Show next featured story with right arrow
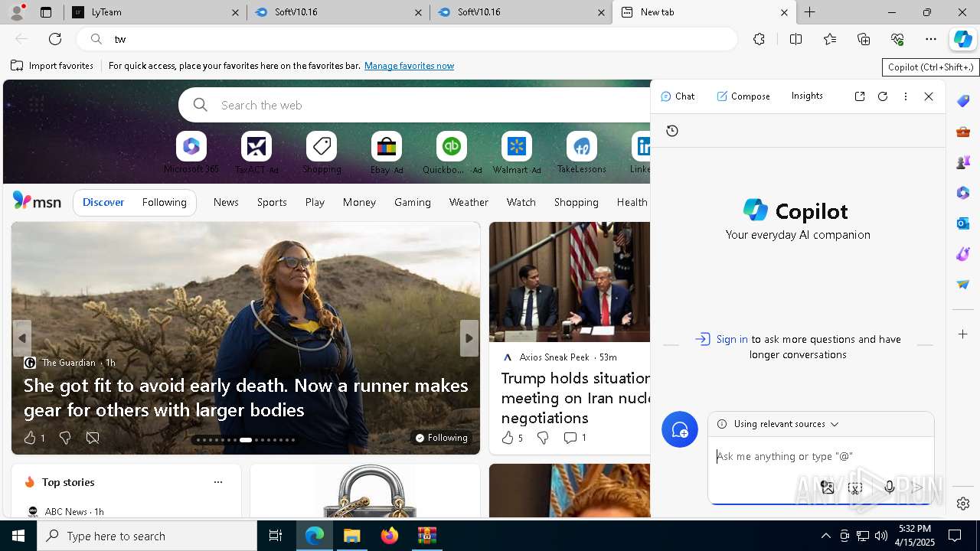Image resolution: width=980 pixels, height=551 pixels. tap(469, 338)
